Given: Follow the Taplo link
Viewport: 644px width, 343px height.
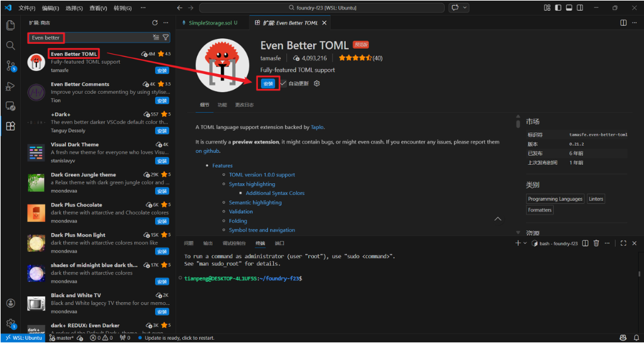Looking at the screenshot, I should pyautogui.click(x=318, y=127).
